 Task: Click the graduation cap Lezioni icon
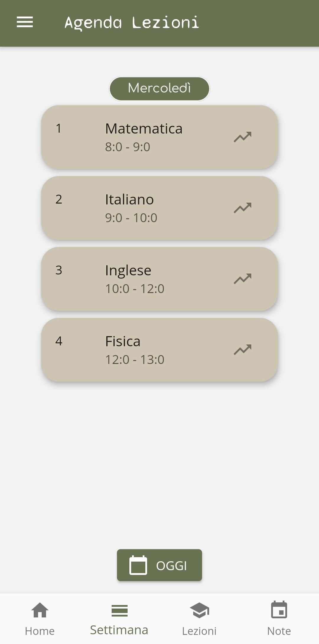pyautogui.click(x=199, y=610)
